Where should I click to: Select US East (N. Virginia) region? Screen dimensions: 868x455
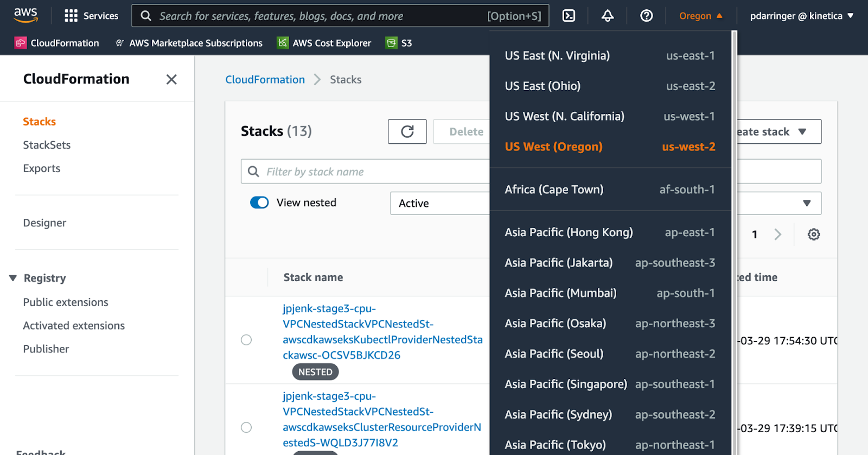[x=610, y=55]
